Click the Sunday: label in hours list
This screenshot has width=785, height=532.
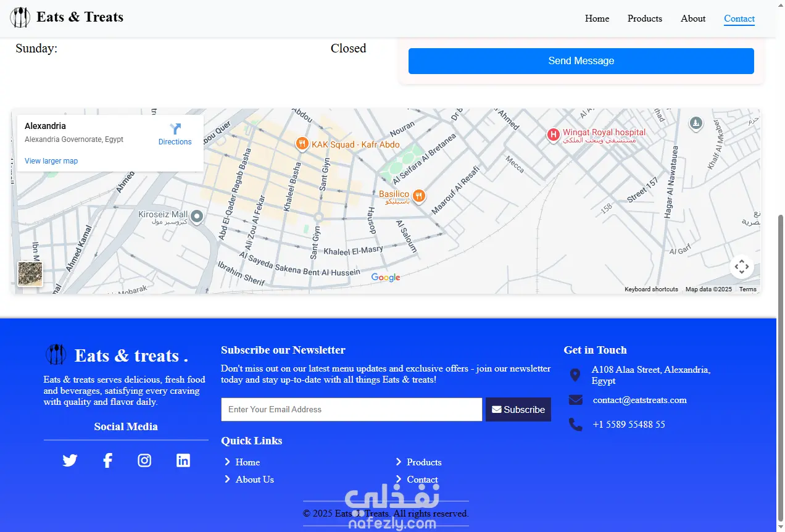36,48
